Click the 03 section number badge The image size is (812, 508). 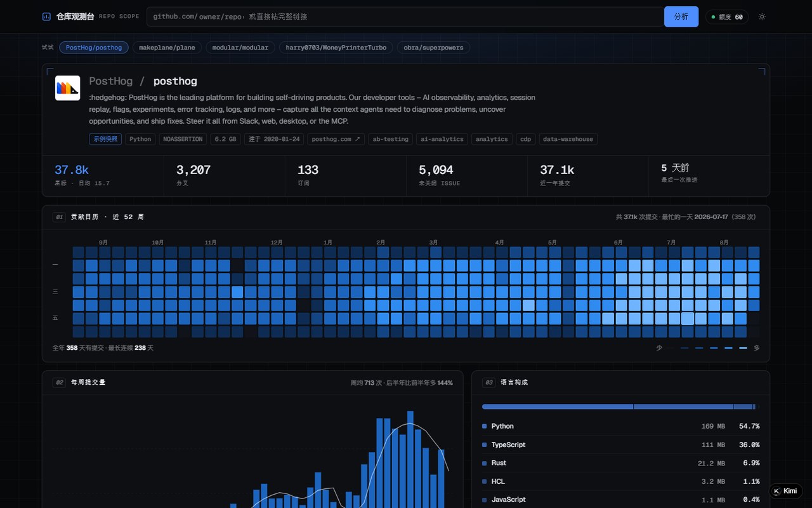point(489,383)
